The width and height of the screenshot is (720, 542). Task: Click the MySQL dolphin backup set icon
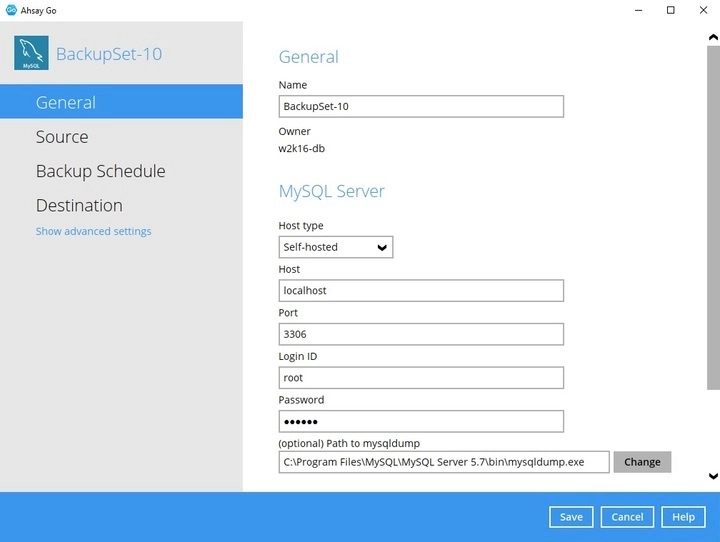[x=31, y=53]
